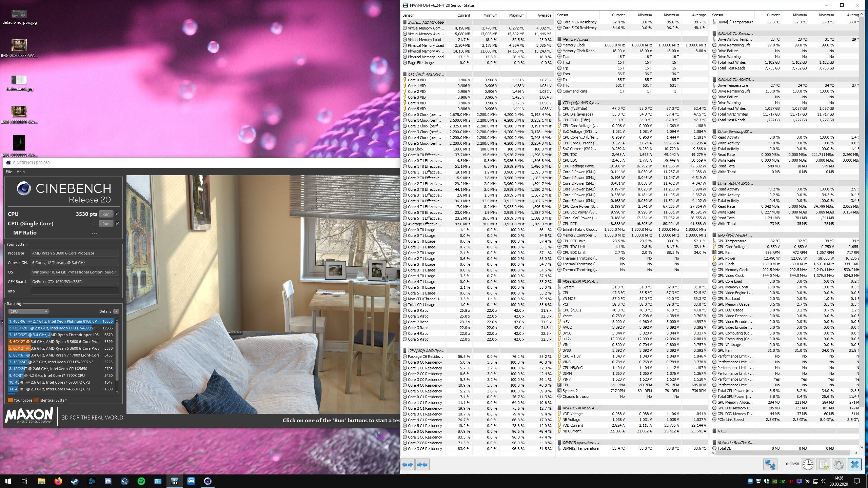This screenshot has width=868, height=488.
Task: Open Cinebench Help menu
Action: 21,172
